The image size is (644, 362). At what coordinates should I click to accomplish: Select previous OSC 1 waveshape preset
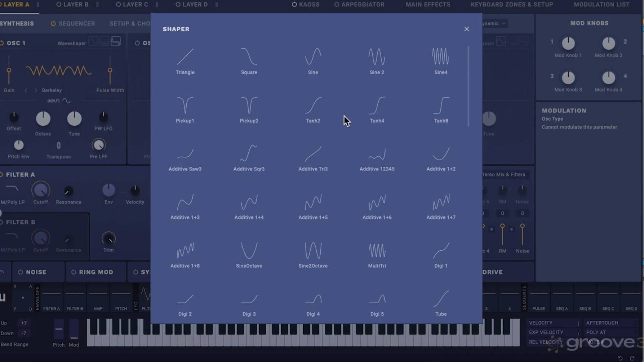pos(26,90)
